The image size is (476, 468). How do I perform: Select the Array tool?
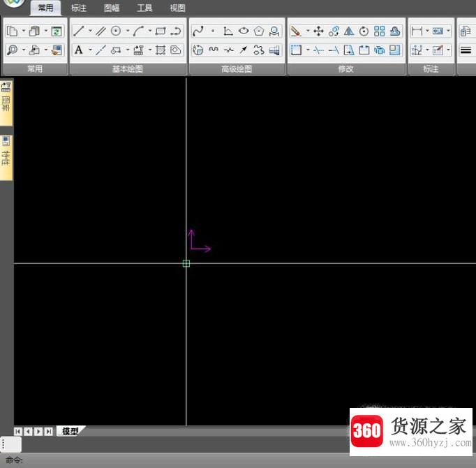click(379, 31)
